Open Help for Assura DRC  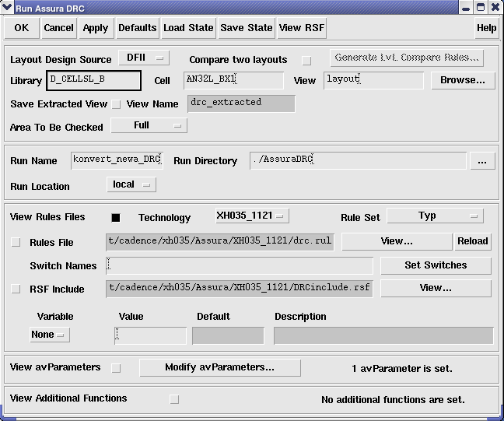click(x=487, y=28)
